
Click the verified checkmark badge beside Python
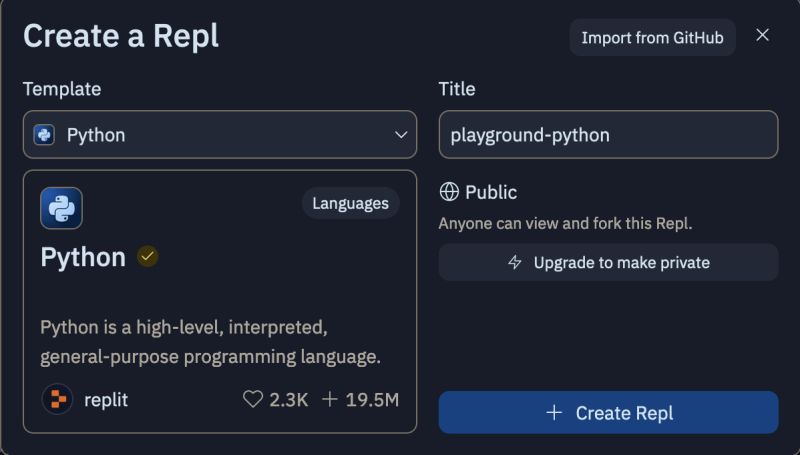pos(147,257)
